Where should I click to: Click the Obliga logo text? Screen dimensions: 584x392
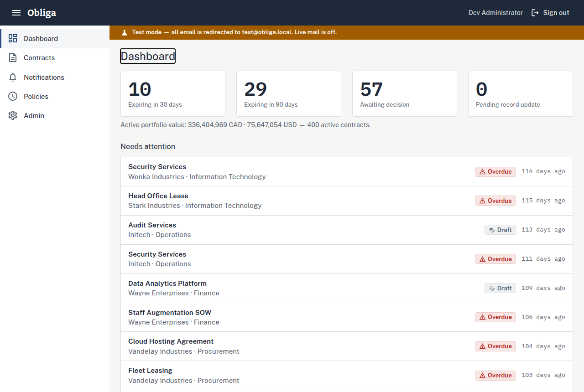pos(42,13)
